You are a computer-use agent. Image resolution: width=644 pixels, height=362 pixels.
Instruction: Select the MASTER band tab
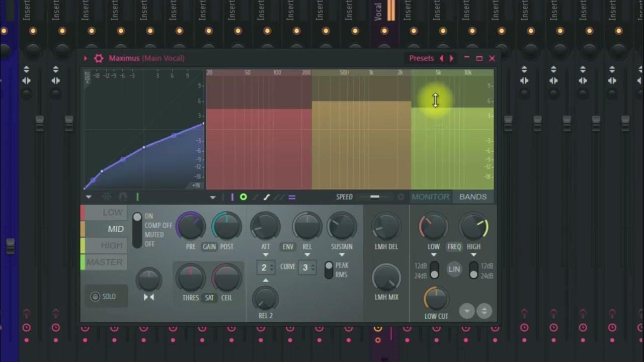tap(104, 262)
